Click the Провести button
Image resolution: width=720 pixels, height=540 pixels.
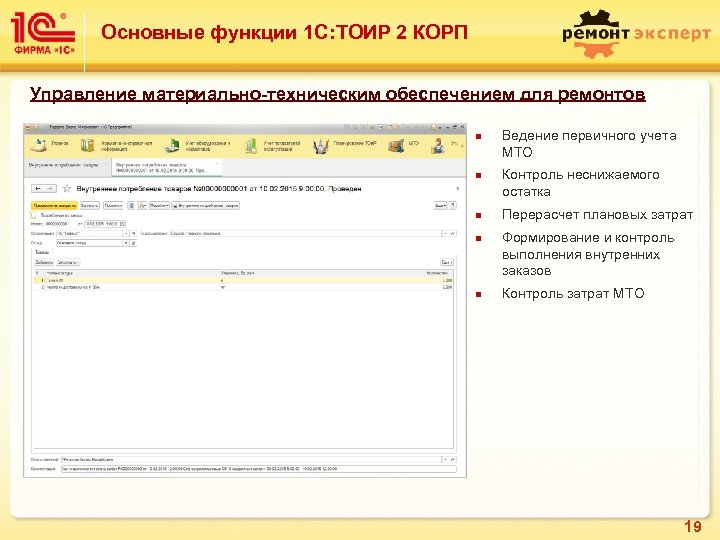(113, 206)
